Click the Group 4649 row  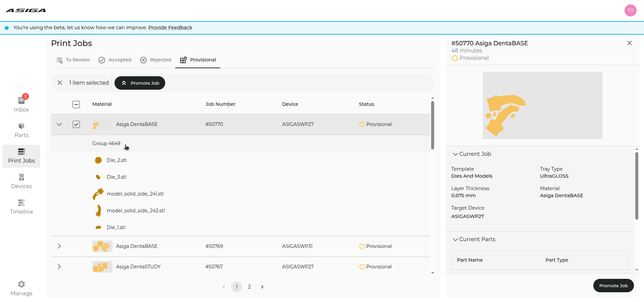tap(240, 143)
